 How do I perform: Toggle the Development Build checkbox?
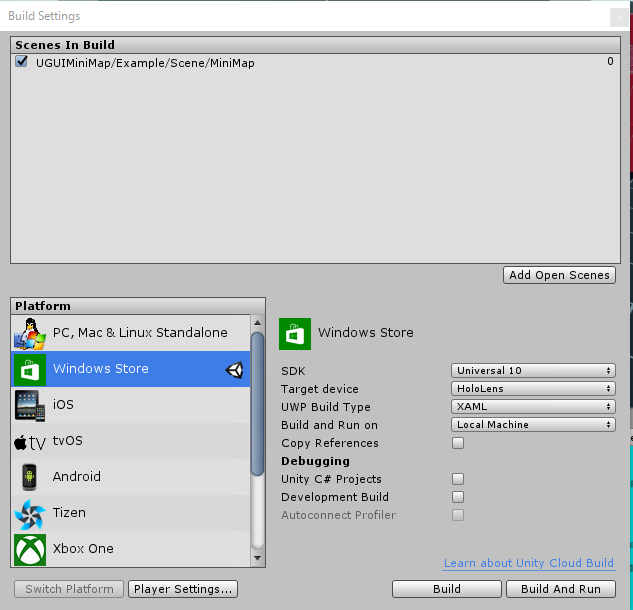[458, 497]
